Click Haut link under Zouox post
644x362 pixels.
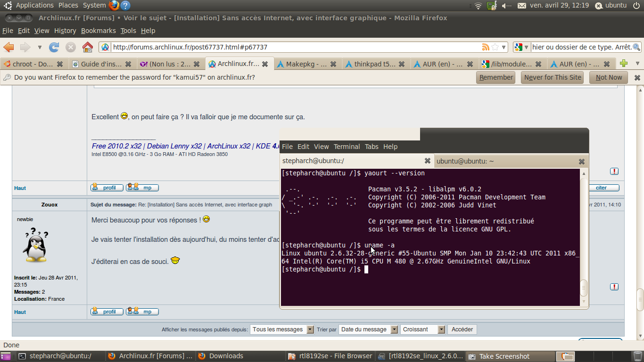click(x=20, y=312)
